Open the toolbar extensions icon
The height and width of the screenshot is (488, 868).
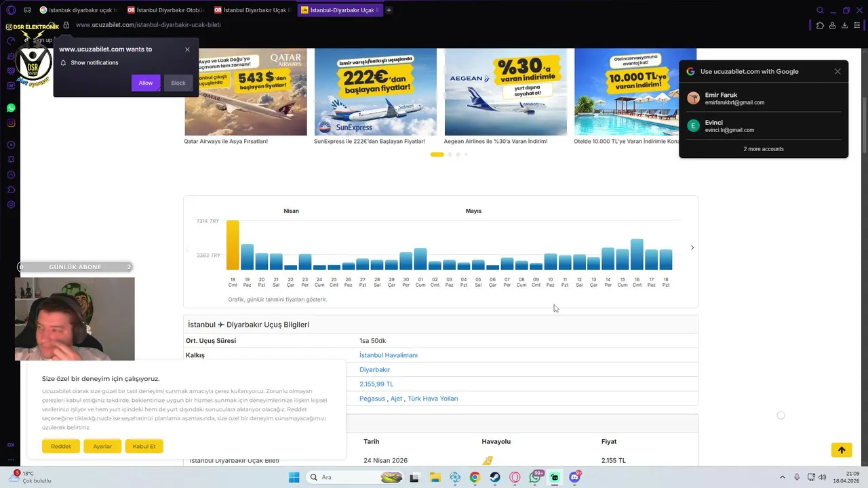pos(820,25)
